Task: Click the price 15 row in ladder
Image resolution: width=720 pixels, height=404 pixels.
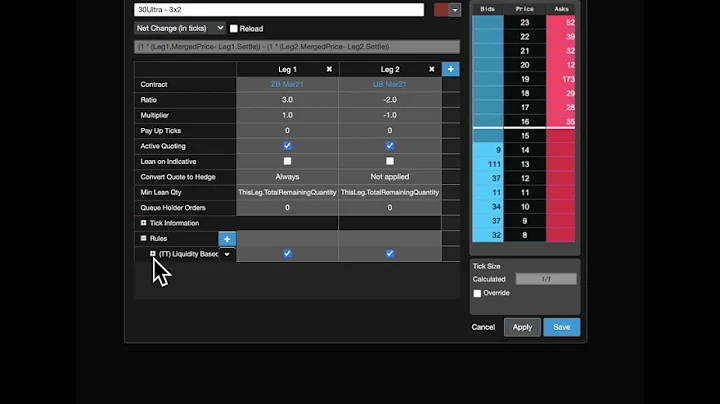Action: tap(525, 136)
